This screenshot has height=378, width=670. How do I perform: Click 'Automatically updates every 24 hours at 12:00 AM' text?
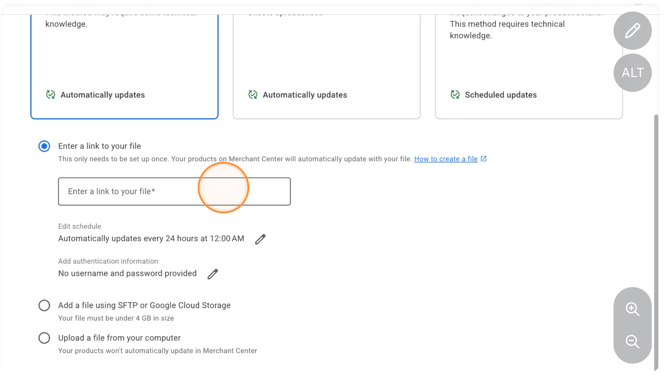tap(151, 238)
